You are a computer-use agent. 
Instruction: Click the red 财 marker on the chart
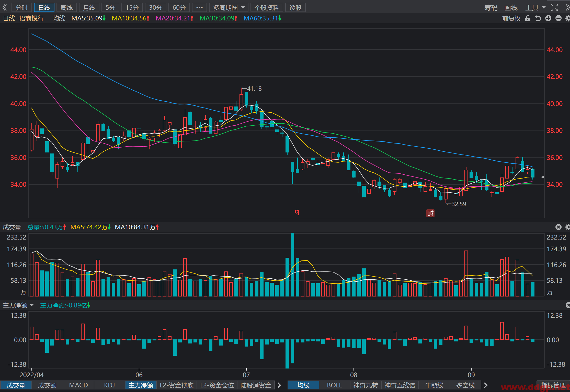pyautogui.click(x=430, y=213)
